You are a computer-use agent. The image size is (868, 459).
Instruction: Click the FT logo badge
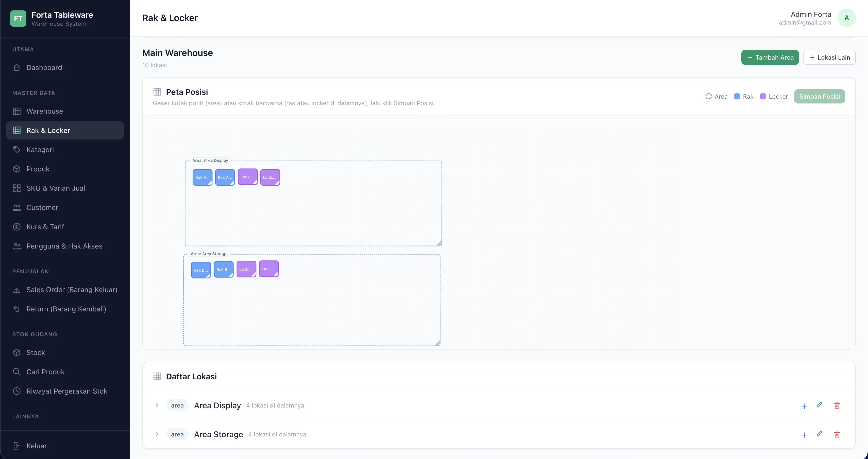[x=18, y=19]
